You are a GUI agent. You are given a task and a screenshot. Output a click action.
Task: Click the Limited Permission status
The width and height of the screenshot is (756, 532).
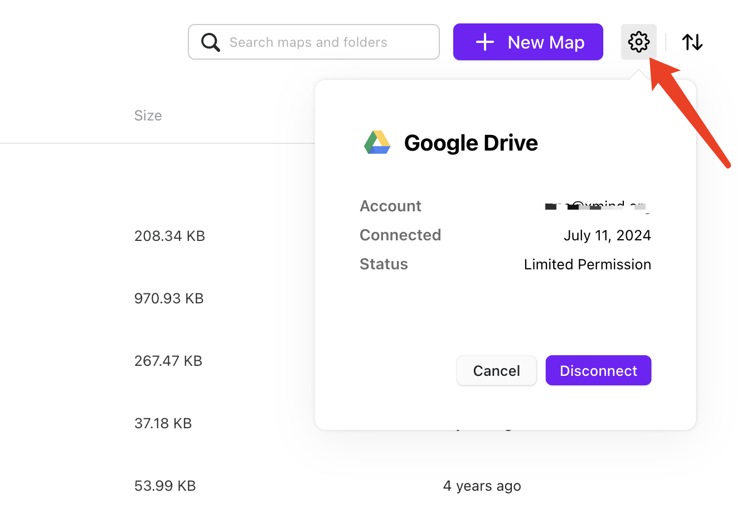(588, 264)
